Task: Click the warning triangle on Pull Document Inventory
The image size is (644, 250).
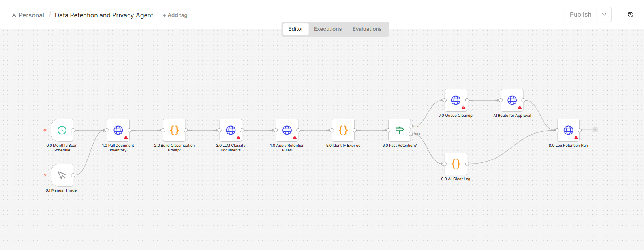Action: pos(126,138)
